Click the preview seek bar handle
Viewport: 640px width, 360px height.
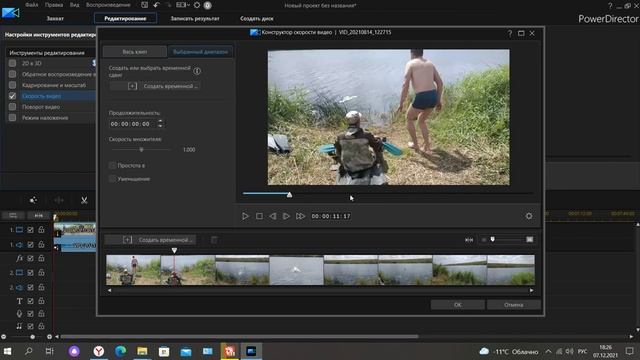click(289, 195)
